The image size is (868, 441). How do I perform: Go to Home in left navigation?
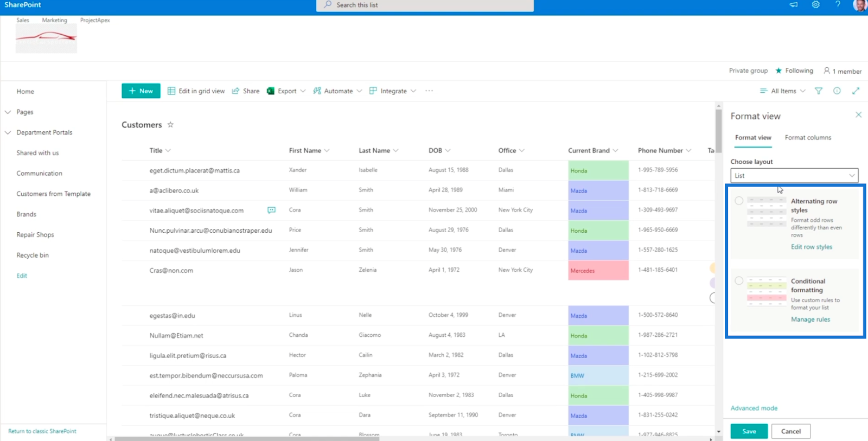tap(25, 92)
